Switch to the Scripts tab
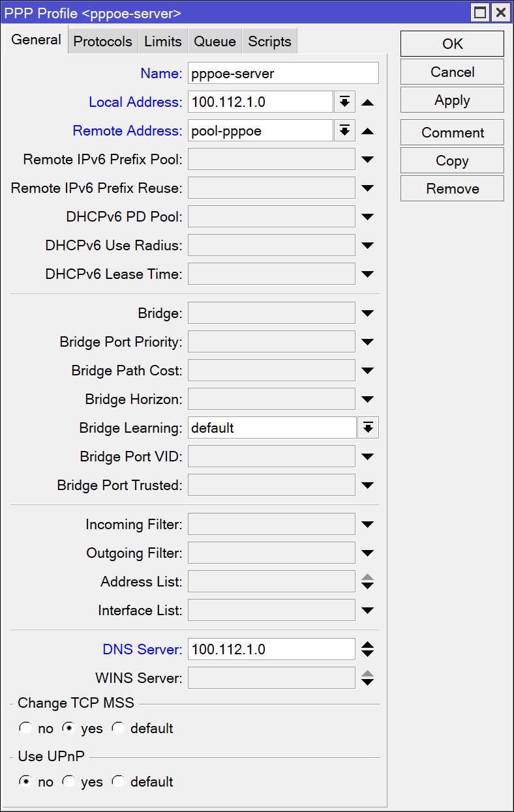The image size is (514, 812). pyautogui.click(x=269, y=40)
